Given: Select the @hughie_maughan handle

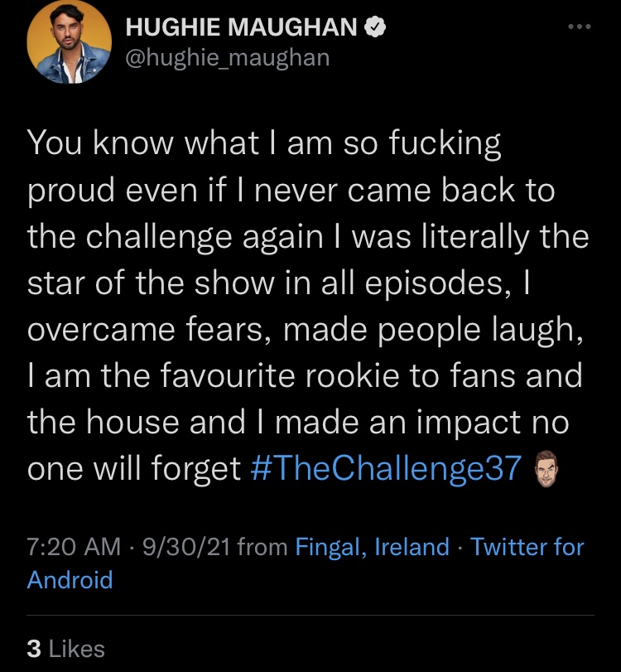Looking at the screenshot, I should click(228, 58).
